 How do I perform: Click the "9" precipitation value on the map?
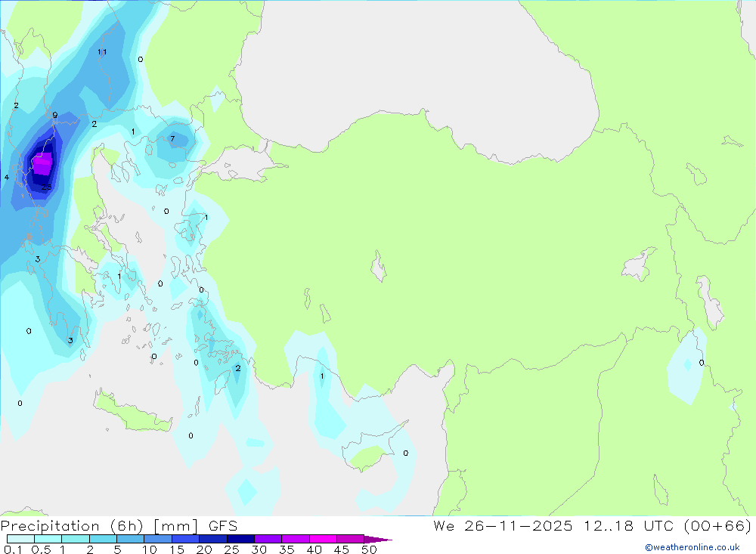pyautogui.click(x=55, y=115)
